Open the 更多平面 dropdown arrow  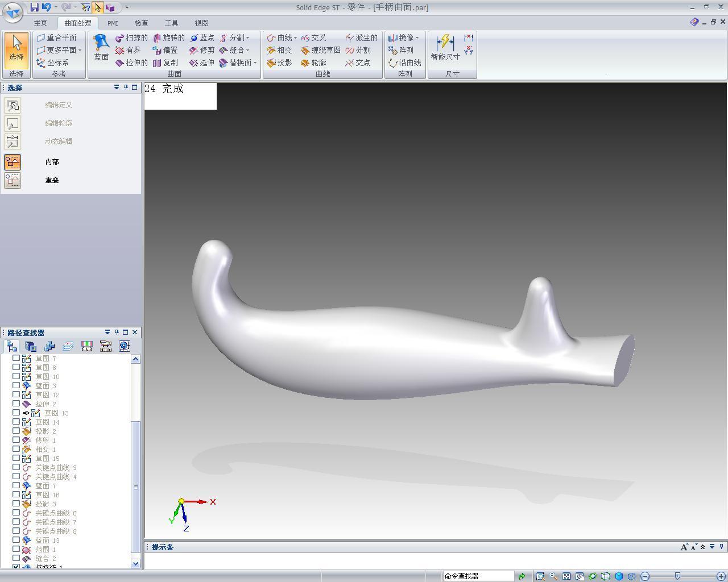click(80, 50)
